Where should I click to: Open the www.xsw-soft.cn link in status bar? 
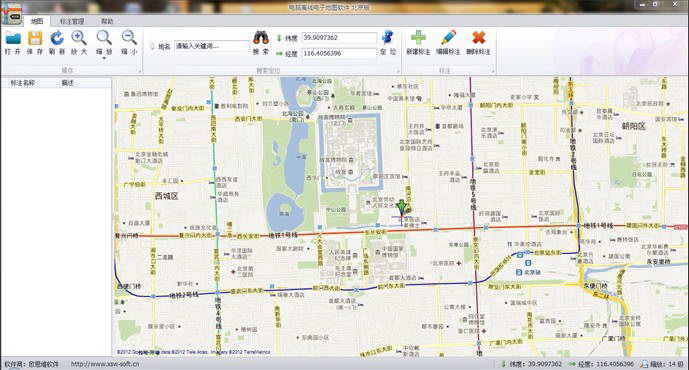pos(105,364)
